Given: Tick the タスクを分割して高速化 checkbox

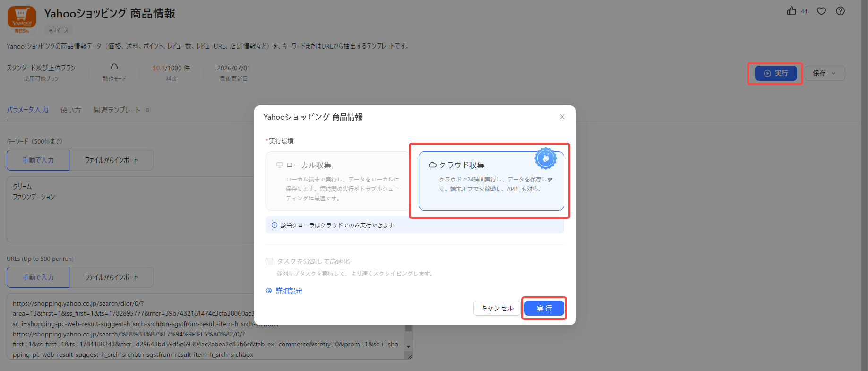Looking at the screenshot, I should [x=269, y=261].
